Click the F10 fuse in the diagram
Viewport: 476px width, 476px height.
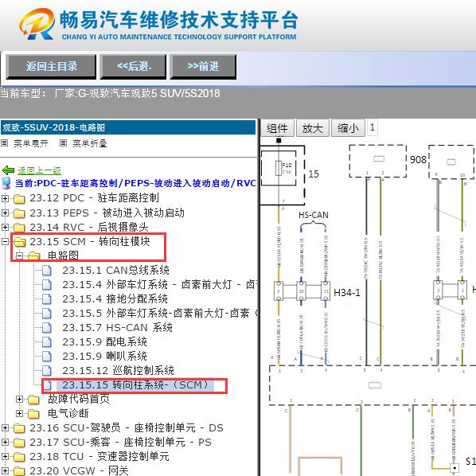pyautogui.click(x=279, y=168)
